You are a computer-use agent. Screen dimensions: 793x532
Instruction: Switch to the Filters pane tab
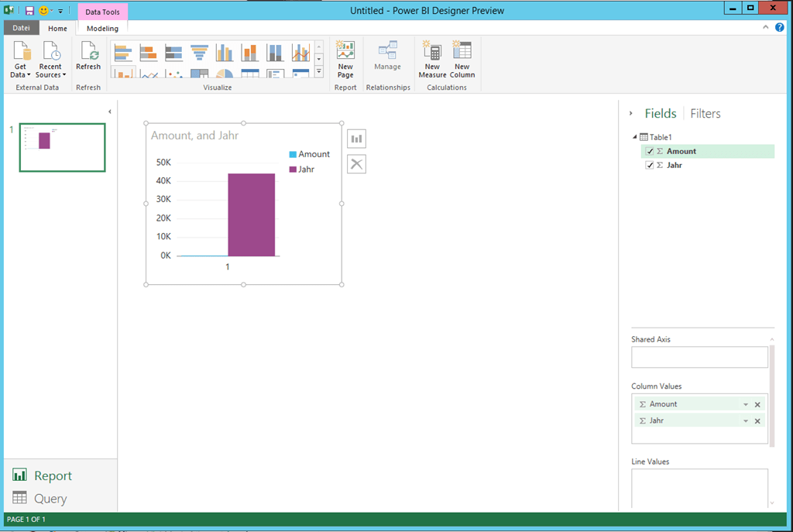705,113
